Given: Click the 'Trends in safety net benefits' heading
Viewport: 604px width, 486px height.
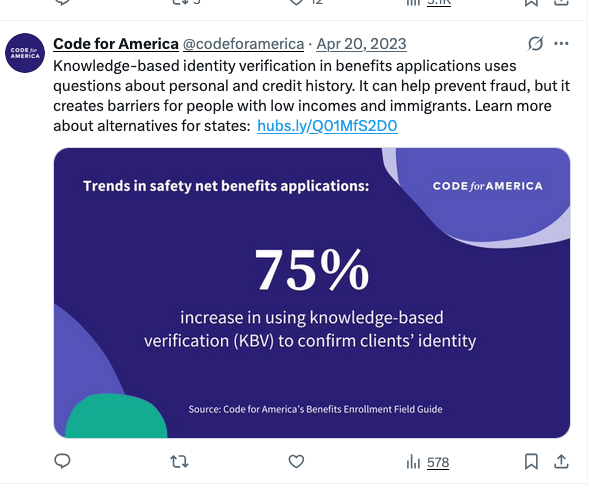Looking at the screenshot, I should pyautogui.click(x=226, y=186).
